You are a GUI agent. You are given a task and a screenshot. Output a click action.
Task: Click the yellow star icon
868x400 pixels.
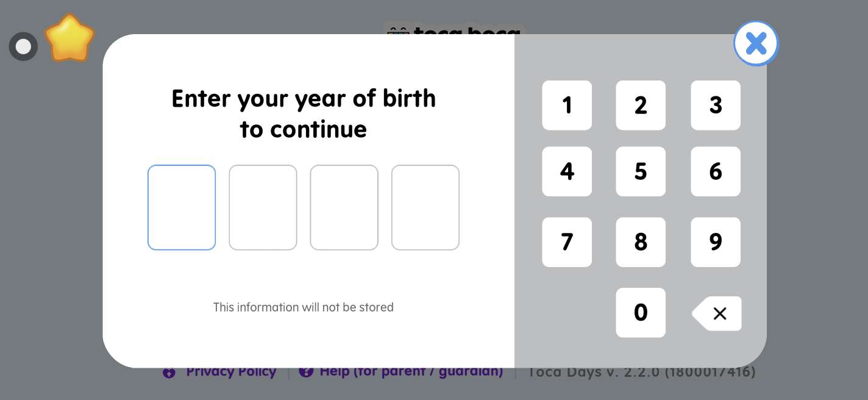pyautogui.click(x=69, y=39)
